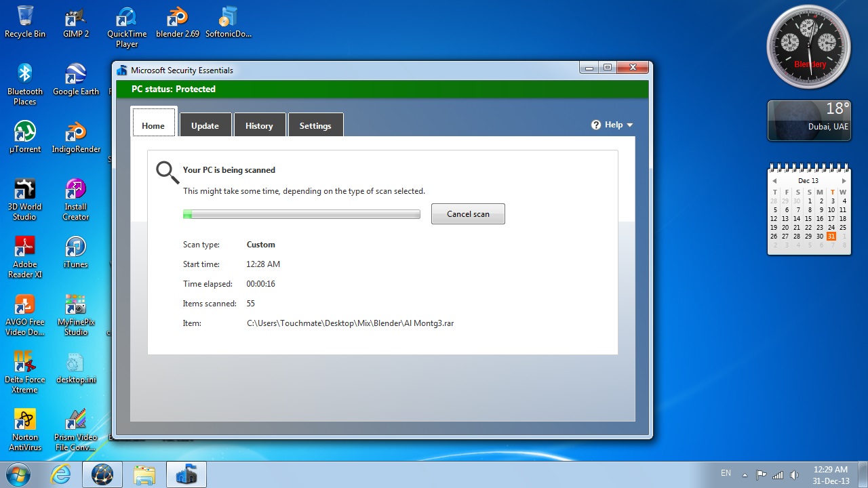Select desktop.ini file icon

click(x=76, y=367)
